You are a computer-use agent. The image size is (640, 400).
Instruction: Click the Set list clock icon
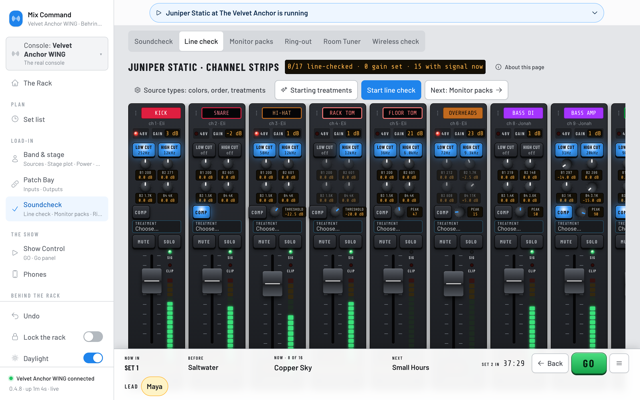pyautogui.click(x=15, y=119)
